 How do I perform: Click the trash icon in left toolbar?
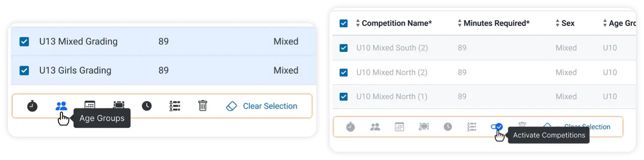(x=203, y=106)
